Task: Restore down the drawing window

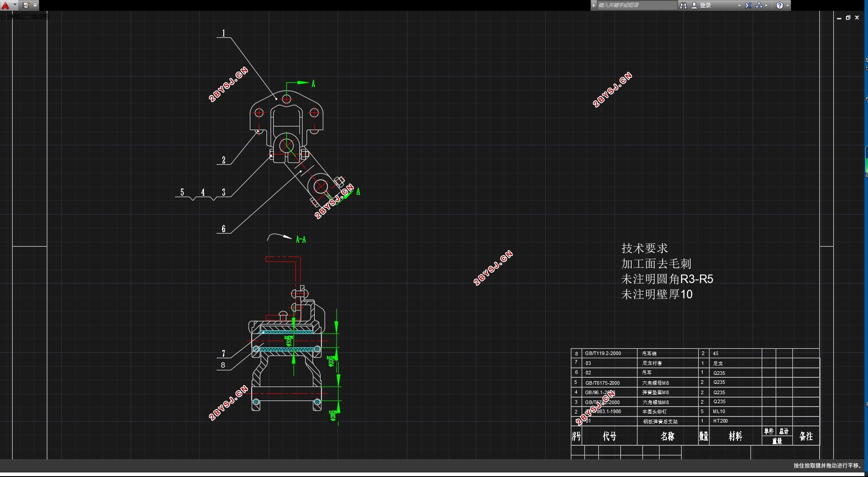Action: [848, 18]
